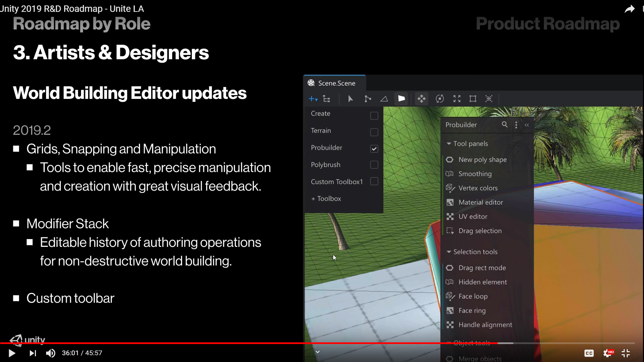Select Polybrush label in toolbox list

[326, 165]
